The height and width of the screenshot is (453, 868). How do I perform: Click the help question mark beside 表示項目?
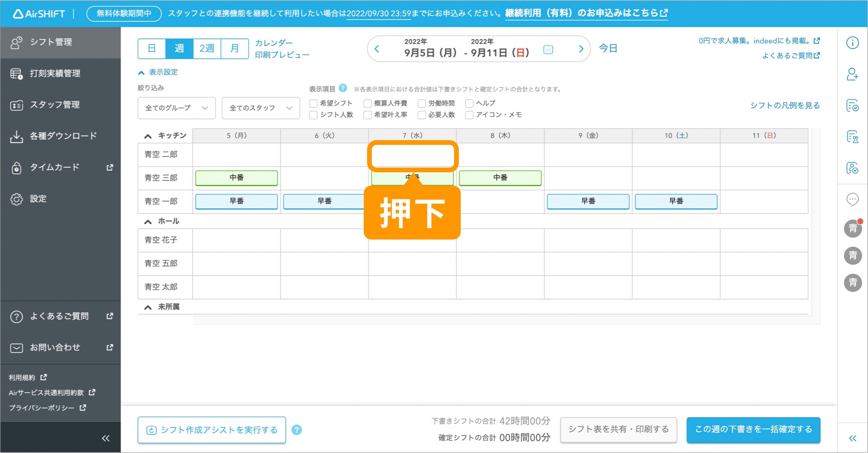(x=342, y=88)
